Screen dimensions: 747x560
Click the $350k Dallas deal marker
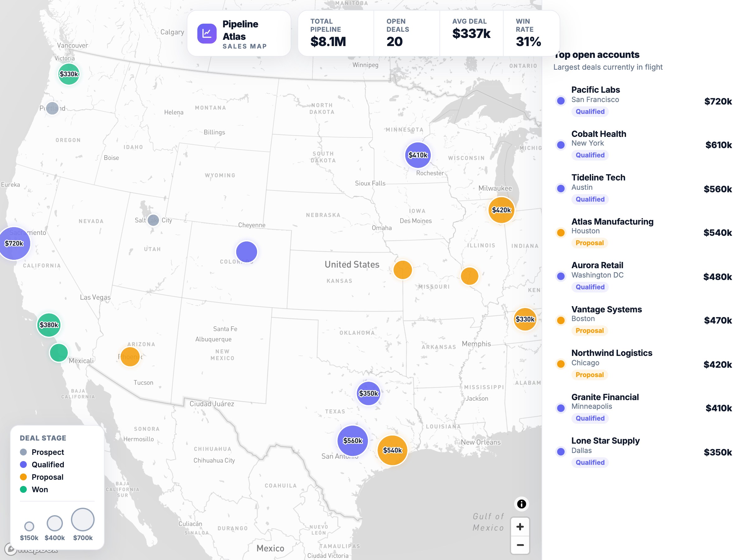point(369,393)
